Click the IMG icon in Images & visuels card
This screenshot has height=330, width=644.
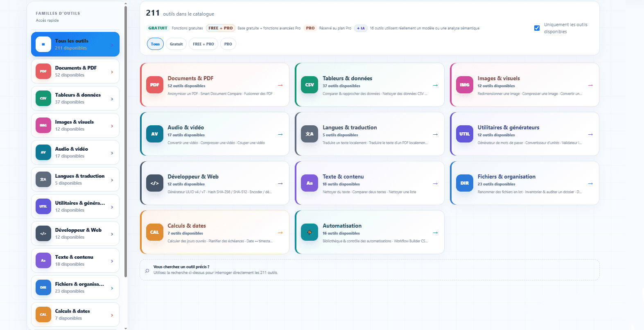(465, 85)
